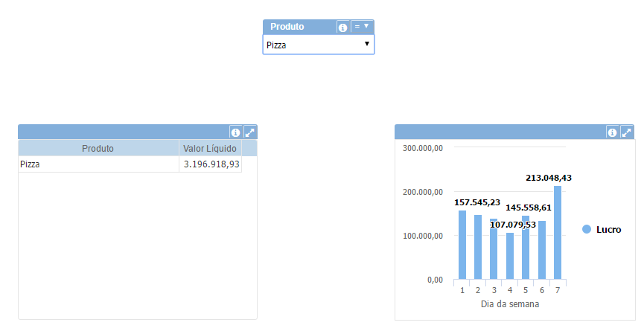This screenshot has height=331, width=644.
Task: Open the Pizza product dropdown
Action: pyautogui.click(x=319, y=45)
